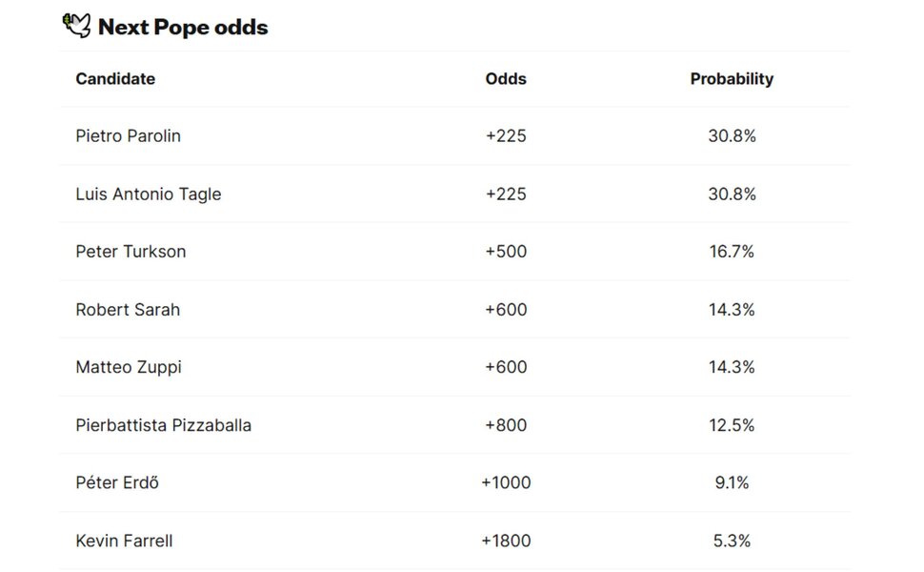The height and width of the screenshot is (572, 924).
Task: Click the +1800 odds for Kevin Farrell
Action: (x=506, y=541)
